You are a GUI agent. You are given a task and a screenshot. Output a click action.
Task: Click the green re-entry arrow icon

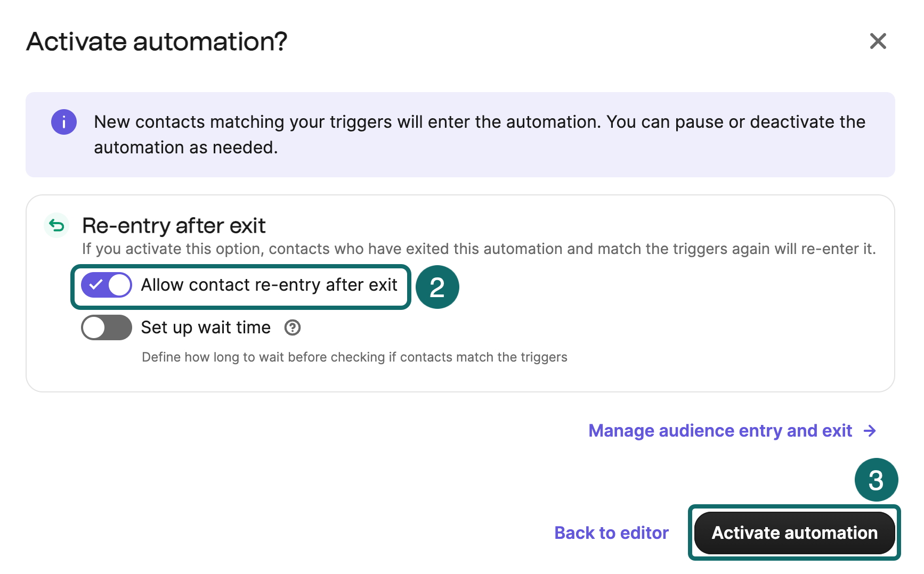[56, 225]
